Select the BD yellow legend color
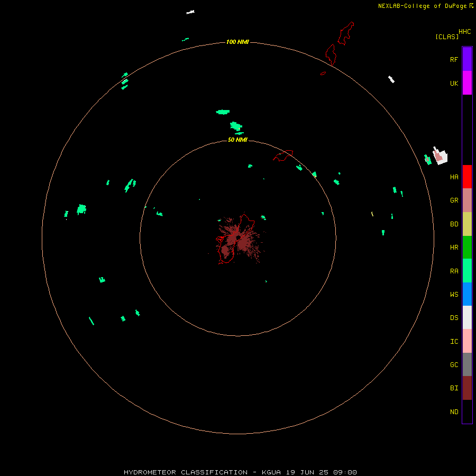Viewport: 476px width, 476px height. click(467, 224)
